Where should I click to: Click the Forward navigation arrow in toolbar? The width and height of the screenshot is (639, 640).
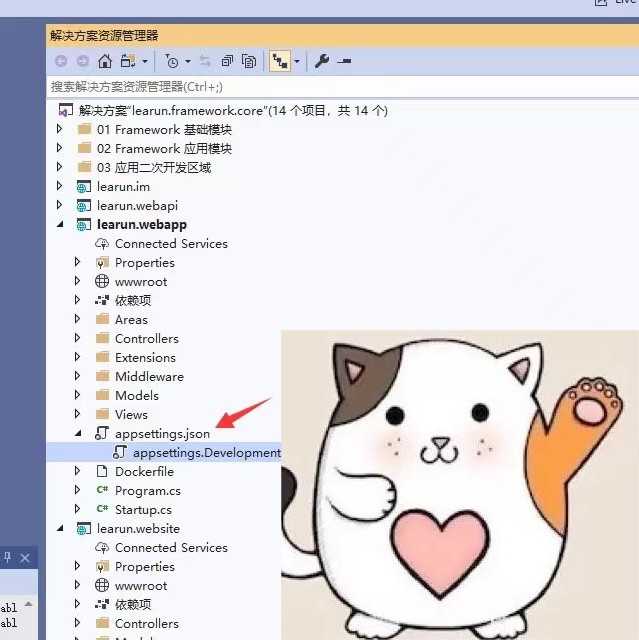83,61
